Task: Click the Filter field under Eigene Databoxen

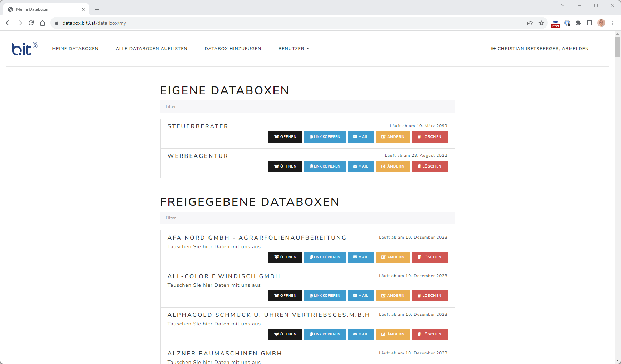Action: point(307,106)
